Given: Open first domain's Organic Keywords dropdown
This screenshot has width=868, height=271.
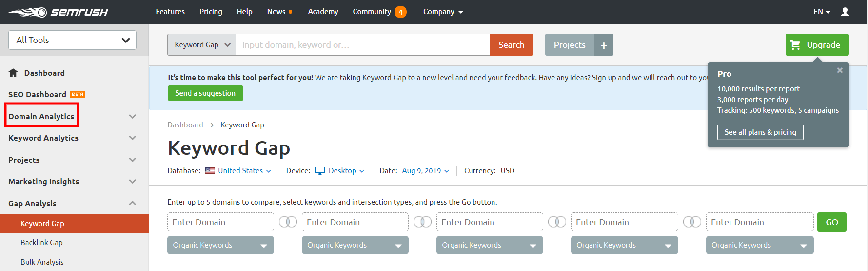Looking at the screenshot, I should [x=220, y=245].
